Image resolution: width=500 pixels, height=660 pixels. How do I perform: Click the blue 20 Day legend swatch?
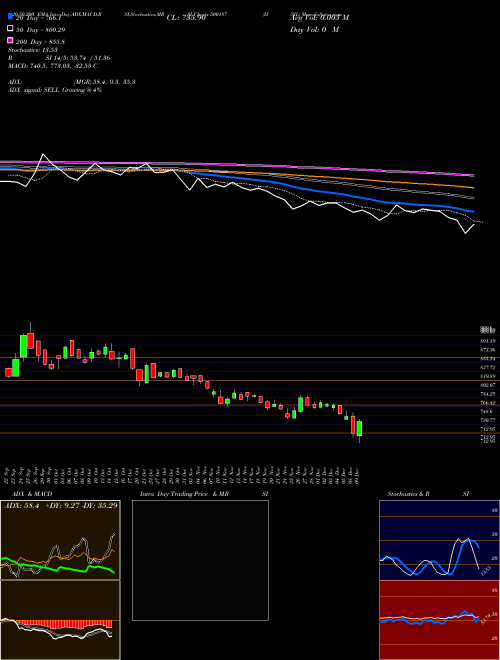coord(10,16)
